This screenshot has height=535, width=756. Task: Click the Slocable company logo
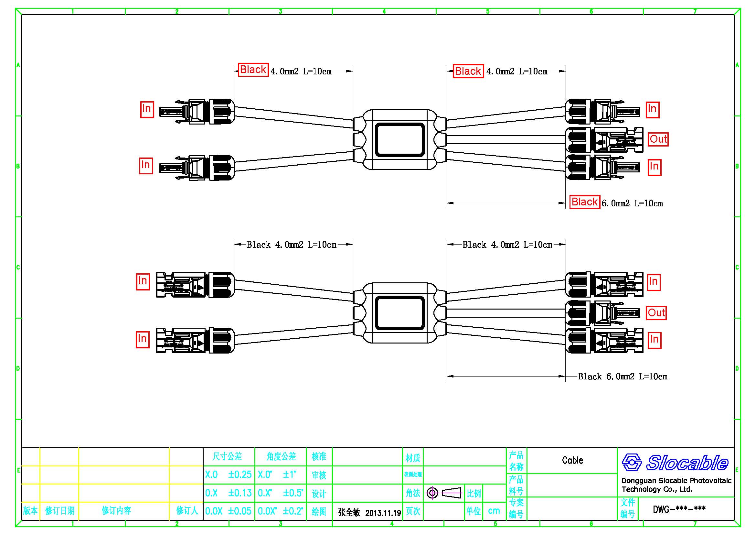(675, 463)
